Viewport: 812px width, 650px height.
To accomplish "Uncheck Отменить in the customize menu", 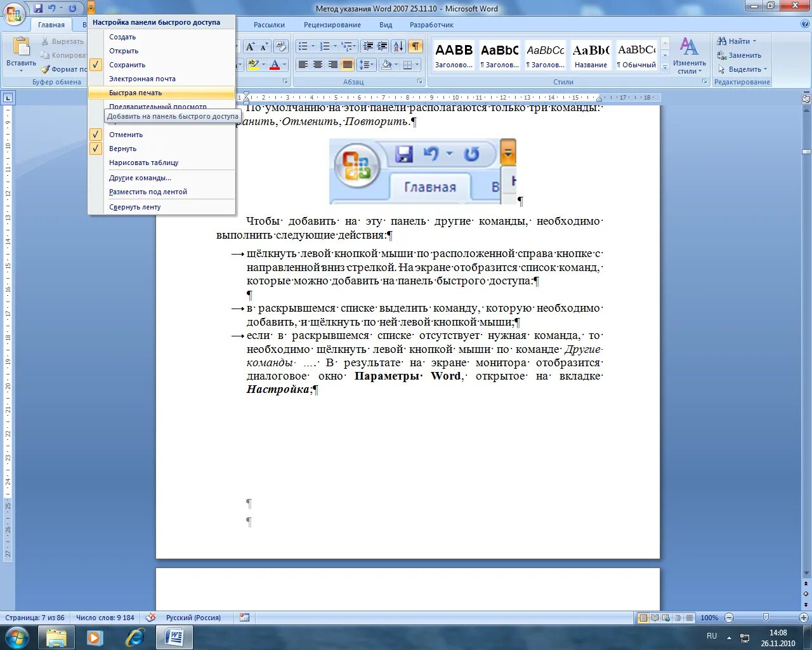I will coord(162,135).
